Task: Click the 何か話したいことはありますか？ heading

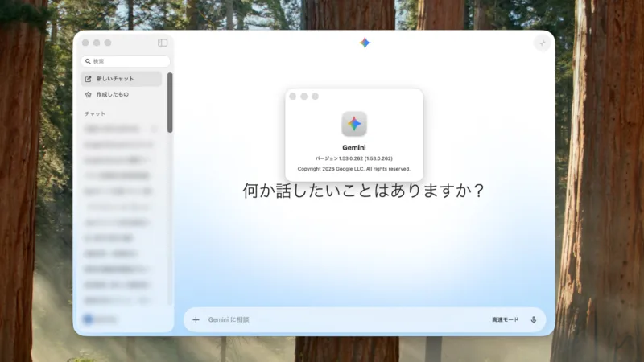Action: coord(363,191)
